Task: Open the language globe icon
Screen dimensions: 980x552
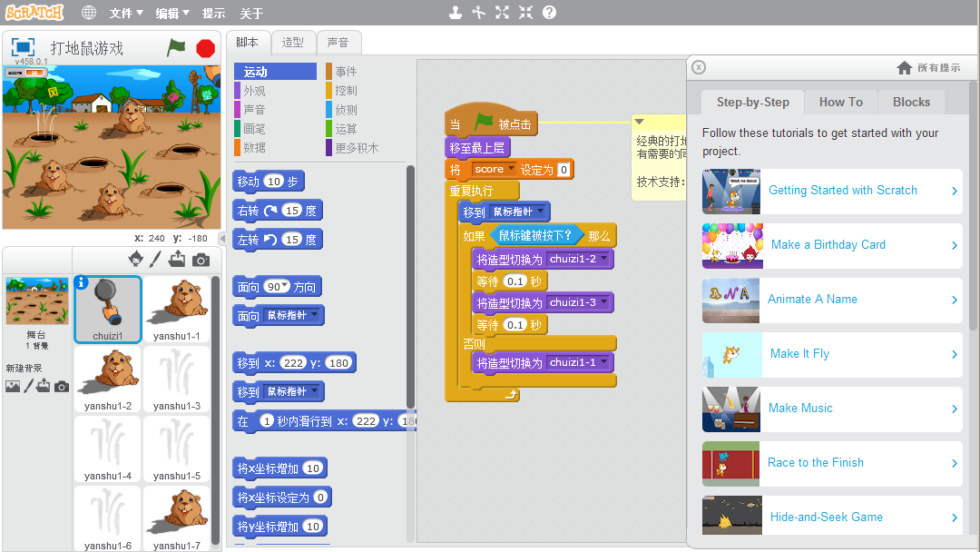Action: tap(88, 12)
